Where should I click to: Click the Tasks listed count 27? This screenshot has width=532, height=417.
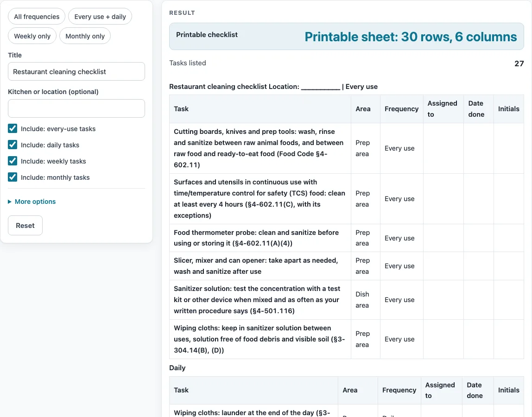click(519, 63)
